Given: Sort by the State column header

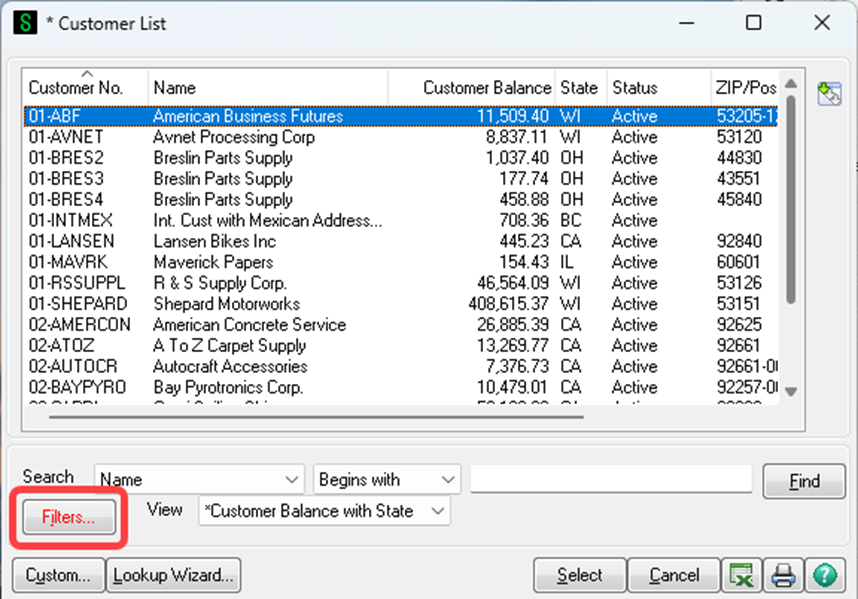Looking at the screenshot, I should pos(581,88).
